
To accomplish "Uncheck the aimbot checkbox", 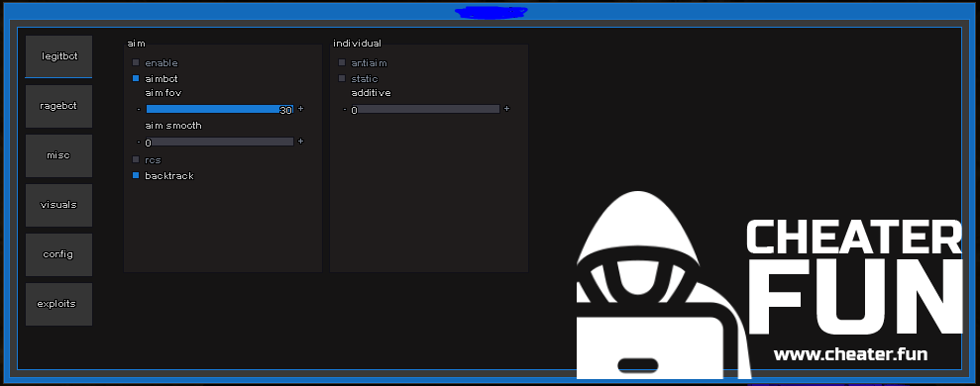I will click(x=136, y=79).
